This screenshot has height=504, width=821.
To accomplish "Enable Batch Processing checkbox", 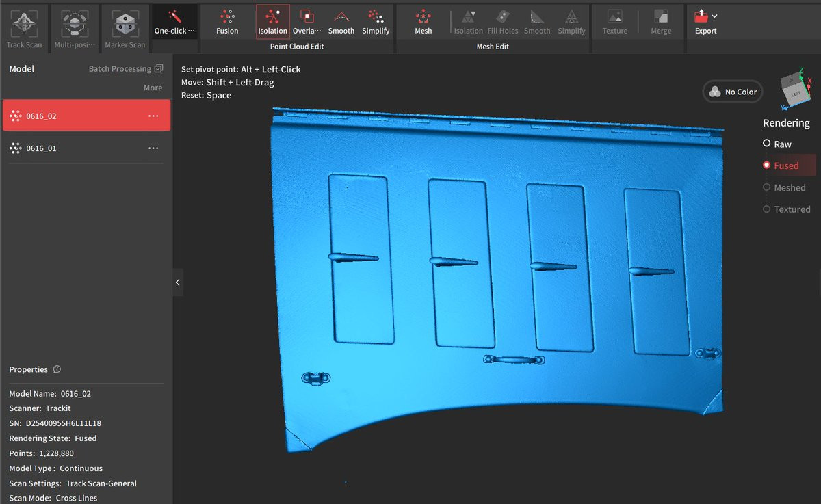I will (159, 68).
